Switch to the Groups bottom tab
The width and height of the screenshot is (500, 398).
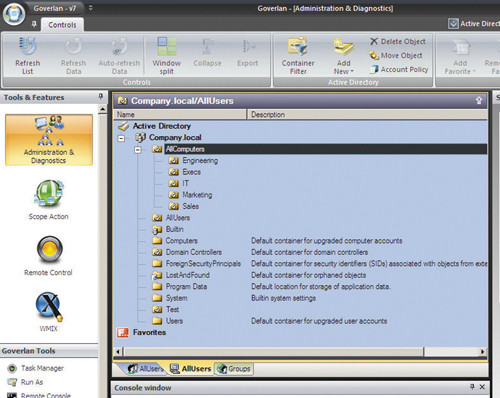click(x=233, y=369)
